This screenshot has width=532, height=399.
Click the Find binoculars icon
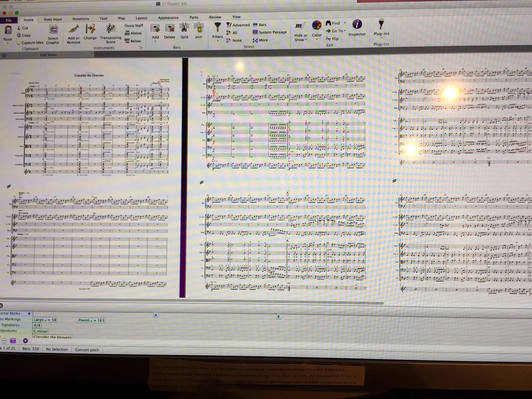328,23
